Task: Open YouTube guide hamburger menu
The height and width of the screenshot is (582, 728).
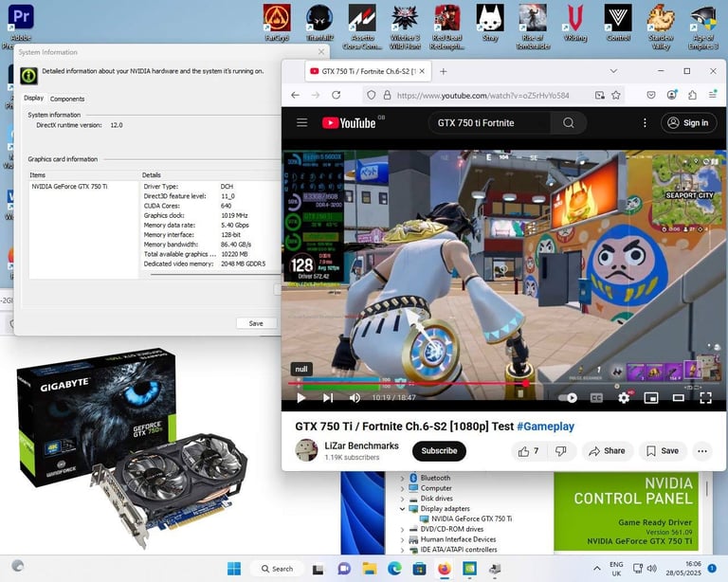Action: [301, 122]
